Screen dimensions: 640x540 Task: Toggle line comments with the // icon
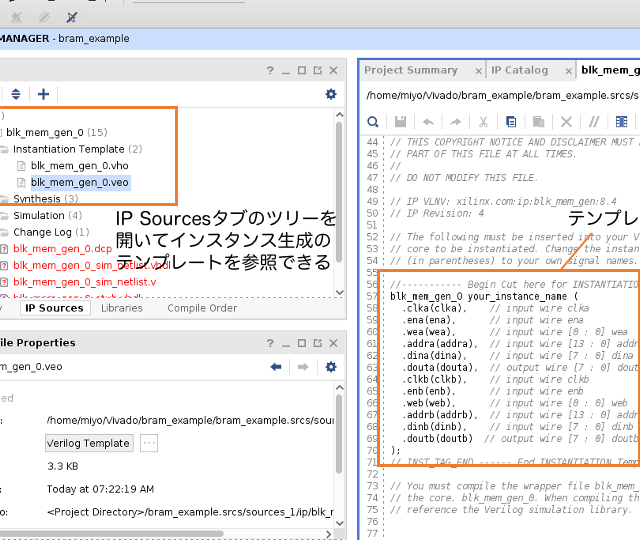(x=594, y=122)
